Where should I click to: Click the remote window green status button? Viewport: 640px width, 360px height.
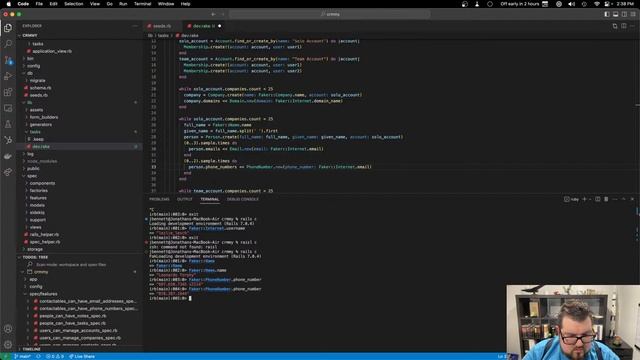tap(5, 356)
